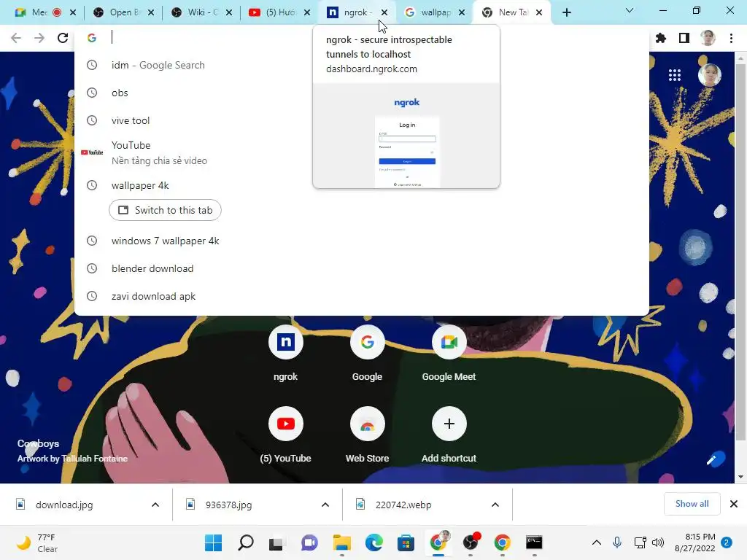
Task: Expand the 936378.jpg options chevron
Action: [325, 505]
